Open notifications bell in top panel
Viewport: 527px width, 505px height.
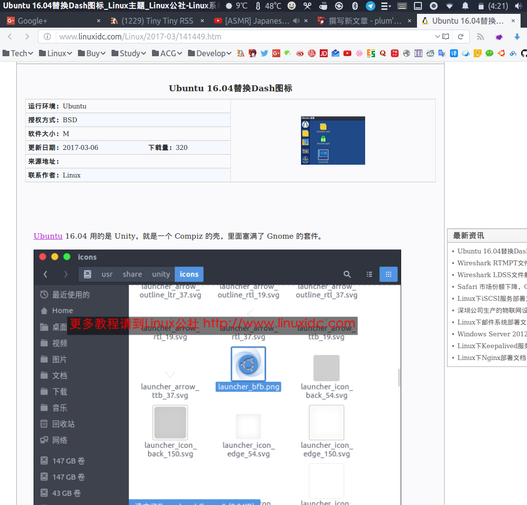[x=465, y=6]
